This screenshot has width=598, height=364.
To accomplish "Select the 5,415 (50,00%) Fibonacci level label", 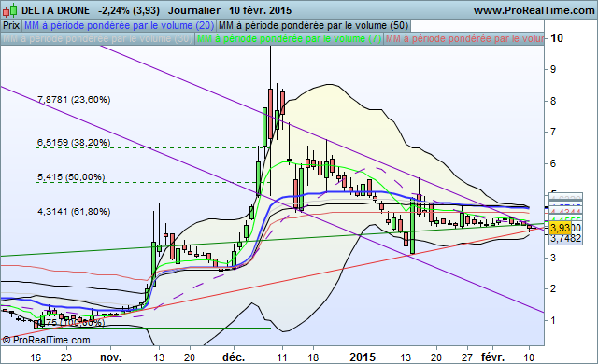I will click(71, 177).
